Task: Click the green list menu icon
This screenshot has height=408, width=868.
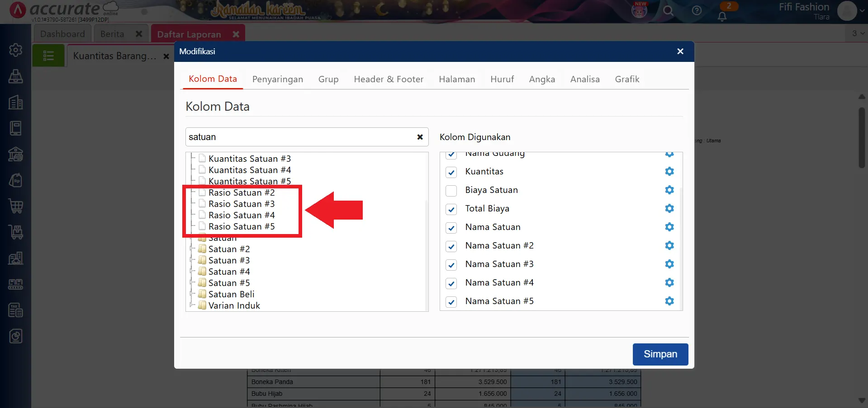Action: 48,56
